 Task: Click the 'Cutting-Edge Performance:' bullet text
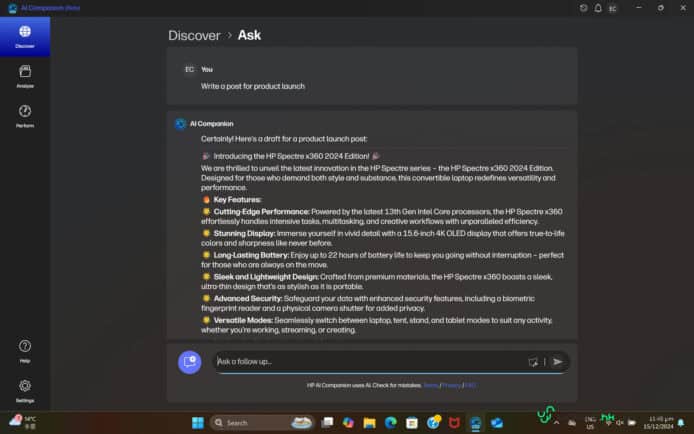261,211
